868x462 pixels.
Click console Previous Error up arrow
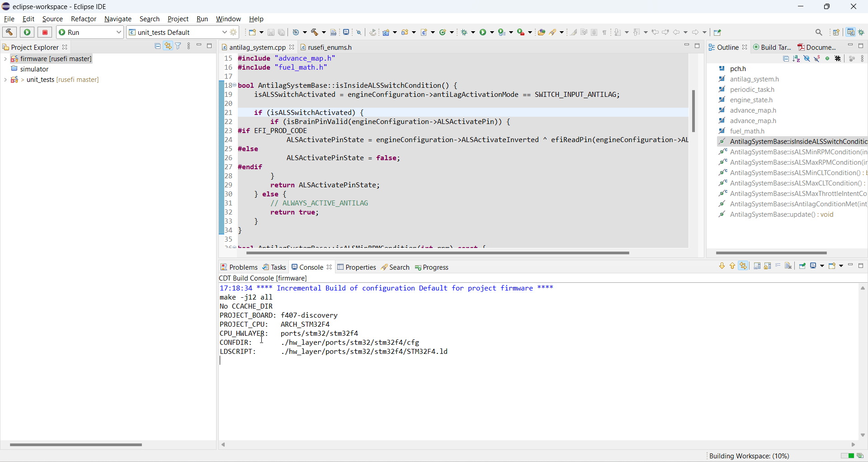click(732, 266)
